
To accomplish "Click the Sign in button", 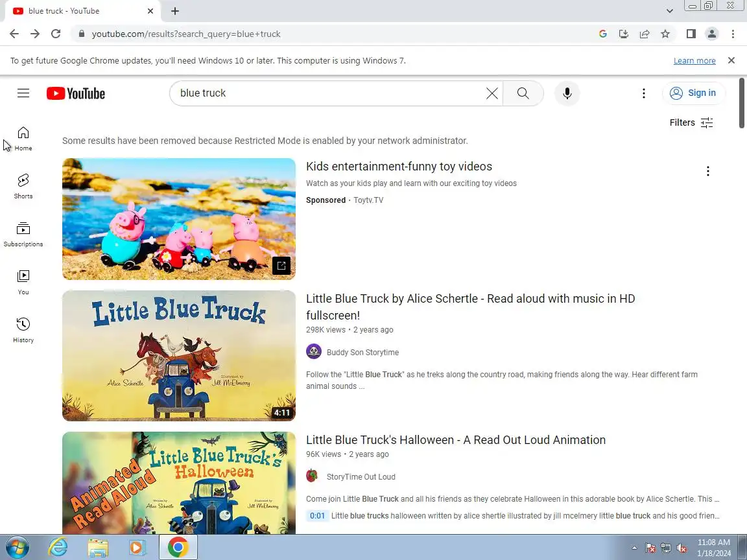I will click(694, 93).
